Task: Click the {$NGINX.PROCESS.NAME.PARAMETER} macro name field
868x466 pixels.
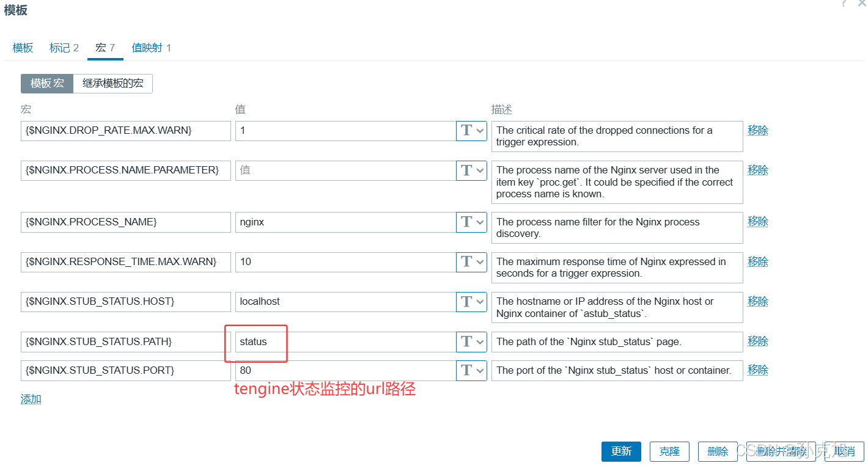Action: 126,170
